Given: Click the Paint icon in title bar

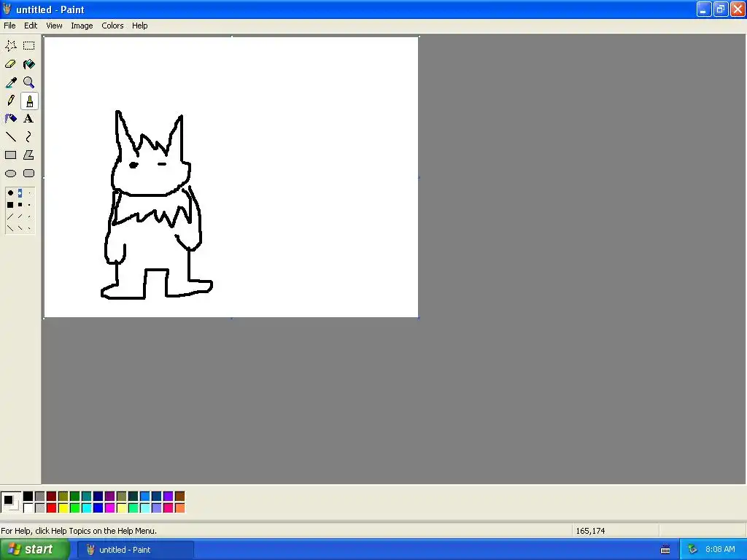Looking at the screenshot, I should click(7, 9).
